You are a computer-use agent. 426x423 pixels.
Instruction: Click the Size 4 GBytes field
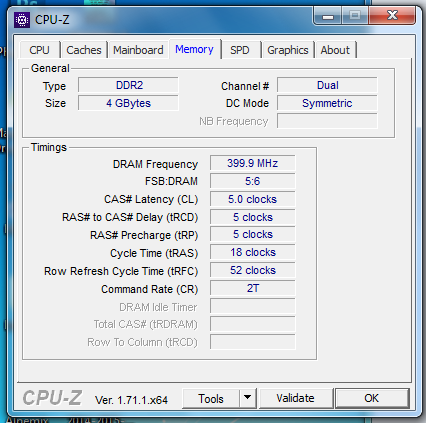pyautogui.click(x=128, y=103)
